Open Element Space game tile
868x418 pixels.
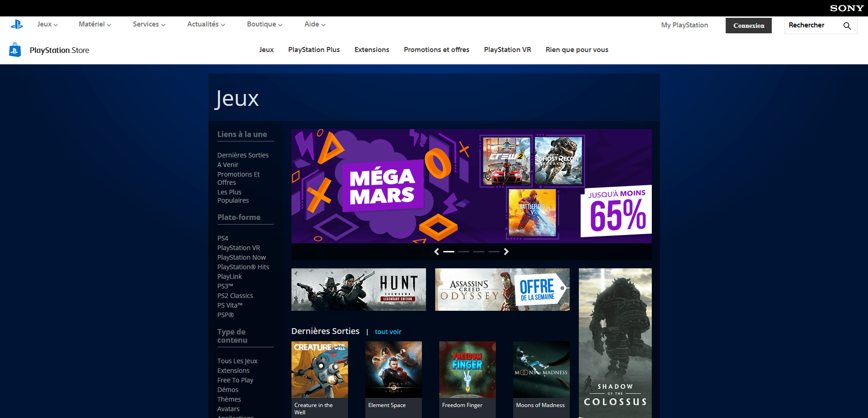(x=393, y=379)
